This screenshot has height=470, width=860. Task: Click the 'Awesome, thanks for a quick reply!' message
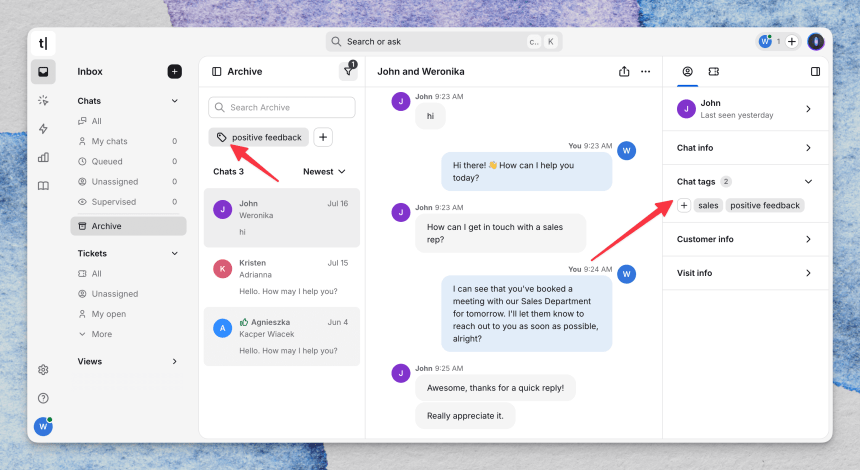pos(495,388)
